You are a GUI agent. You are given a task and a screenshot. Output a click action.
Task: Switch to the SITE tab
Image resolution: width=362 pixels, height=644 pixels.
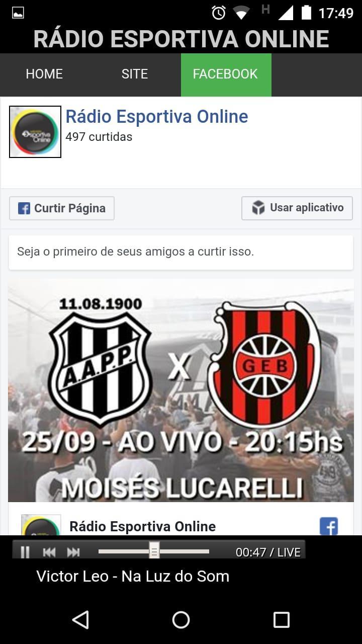tap(135, 74)
